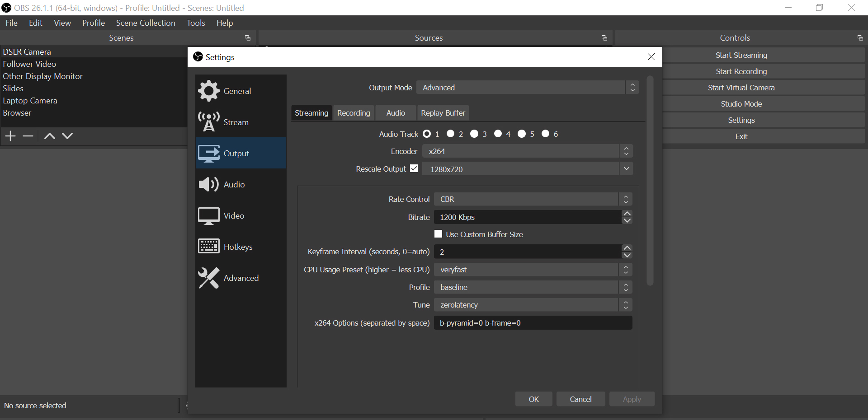Open General settings gear icon
The image size is (868, 420).
(208, 91)
